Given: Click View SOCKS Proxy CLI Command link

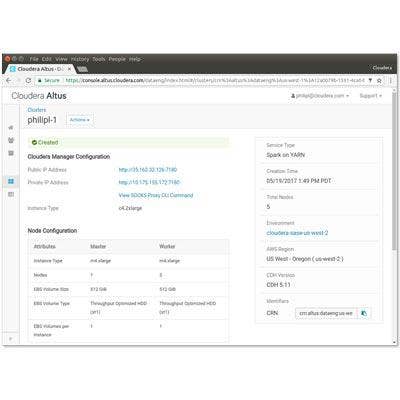Looking at the screenshot, I should [156, 195].
